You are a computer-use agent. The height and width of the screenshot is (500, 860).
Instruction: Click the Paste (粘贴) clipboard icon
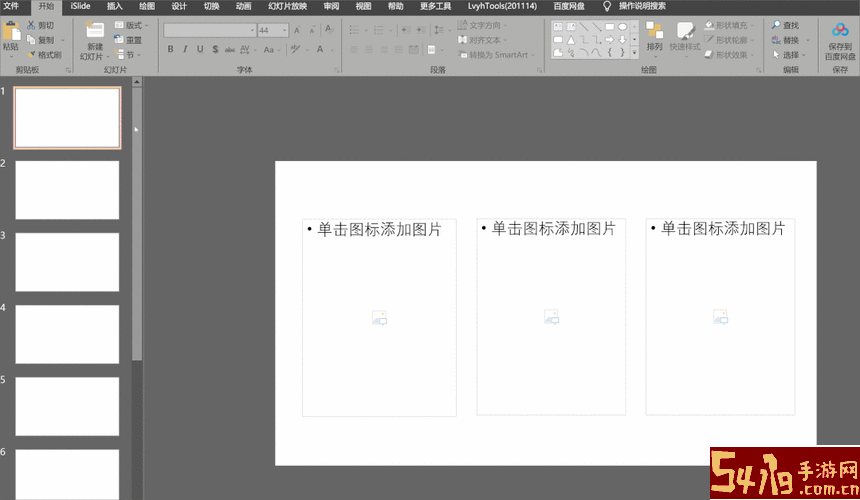click(x=11, y=32)
